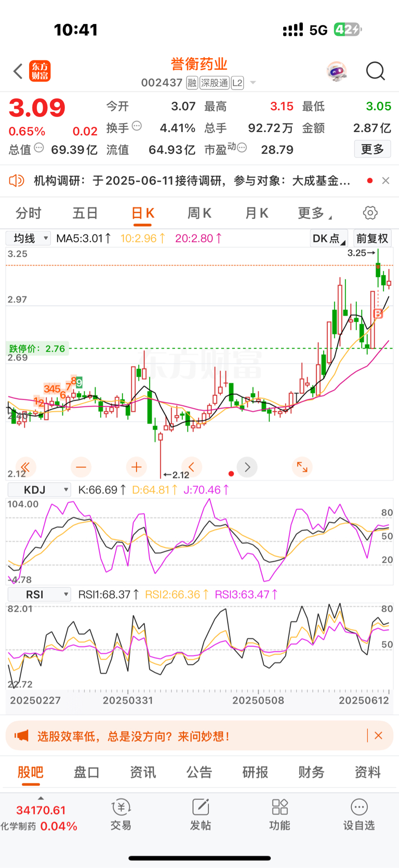Open the 公告 tab
The image size is (399, 868).
pyautogui.click(x=199, y=772)
